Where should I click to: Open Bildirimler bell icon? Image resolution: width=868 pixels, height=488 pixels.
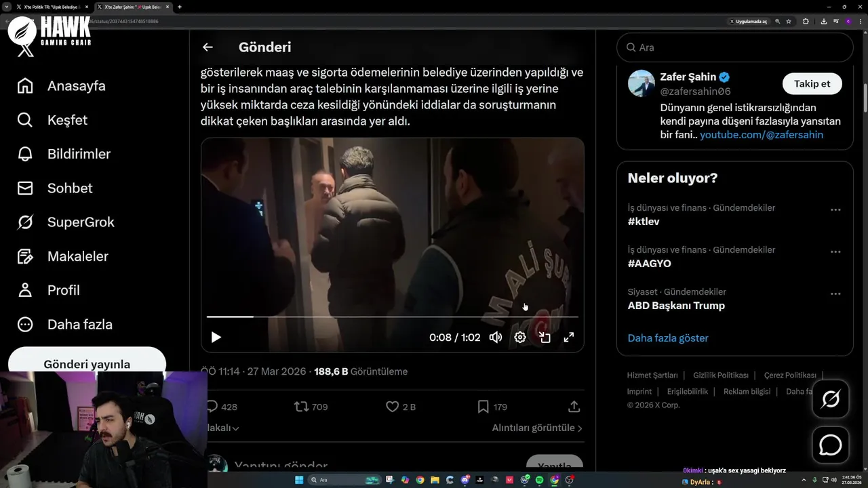click(x=25, y=154)
